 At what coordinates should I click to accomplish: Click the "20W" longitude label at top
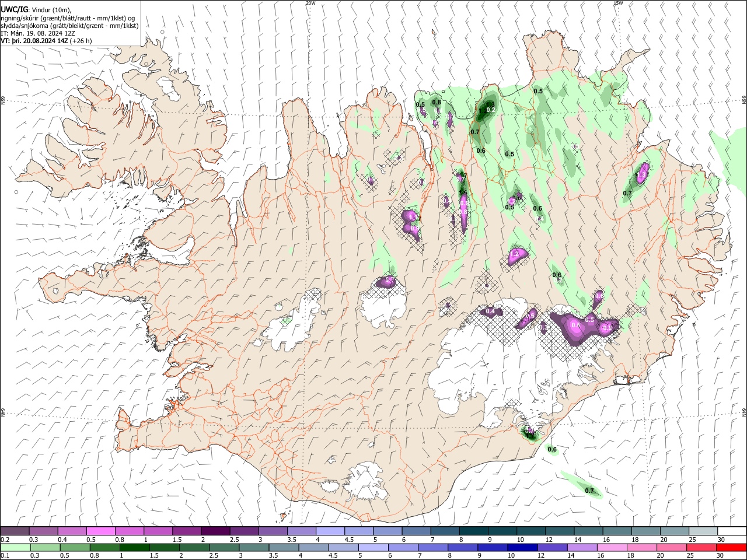[310, 3]
